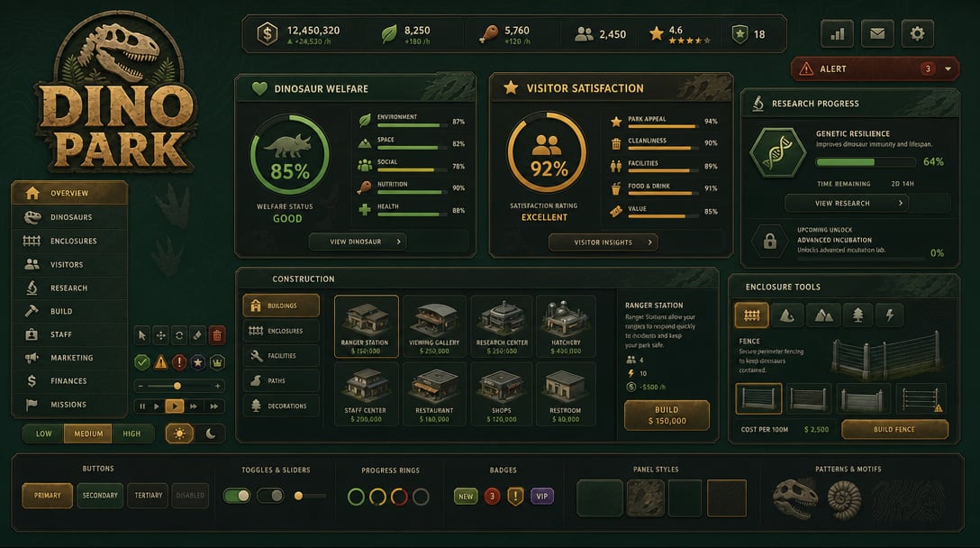Switch to day mode sun toggle
Viewport: 980px width, 548px height.
[x=179, y=434]
